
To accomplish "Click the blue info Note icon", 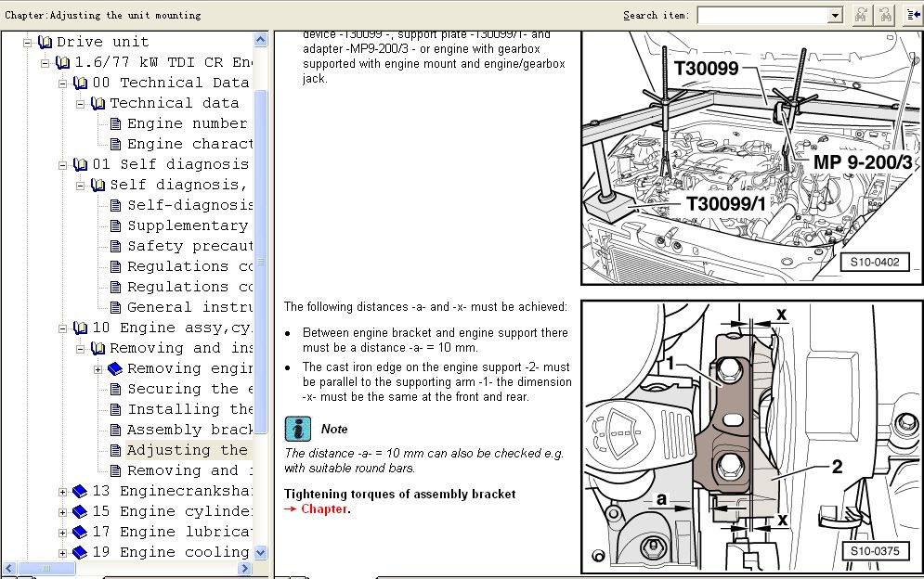I will coord(297,429).
